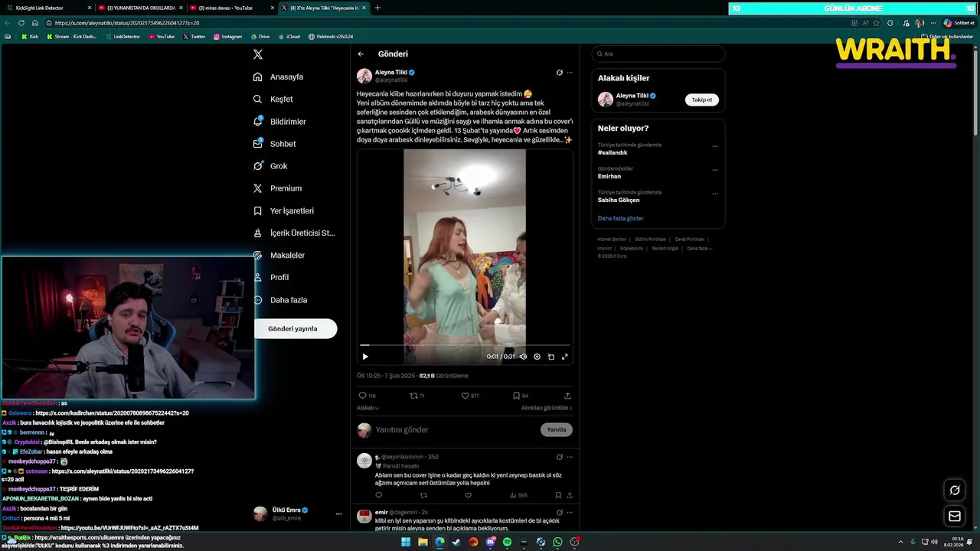Open Makaleler in sidebar
This screenshot has height=551, width=980.
click(x=279, y=255)
